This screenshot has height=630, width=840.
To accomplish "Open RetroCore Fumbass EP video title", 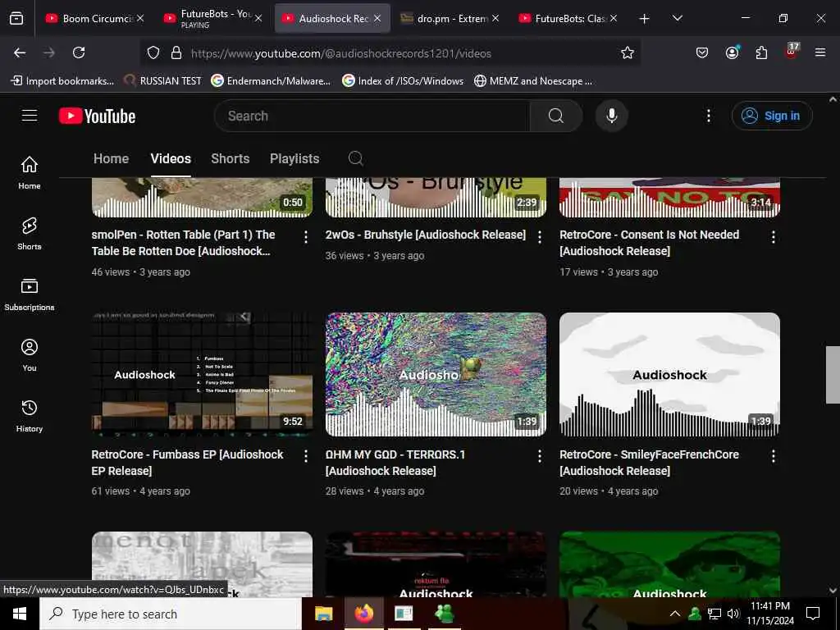I will tap(187, 463).
